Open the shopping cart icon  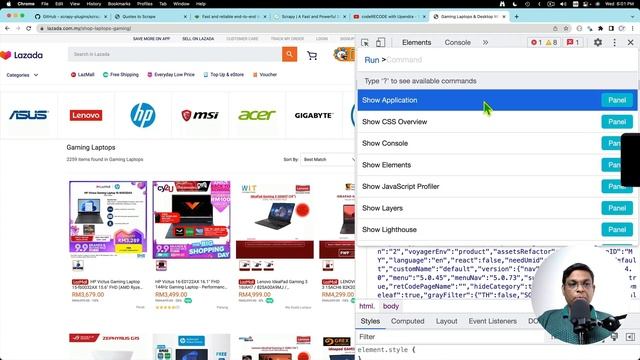312,56
